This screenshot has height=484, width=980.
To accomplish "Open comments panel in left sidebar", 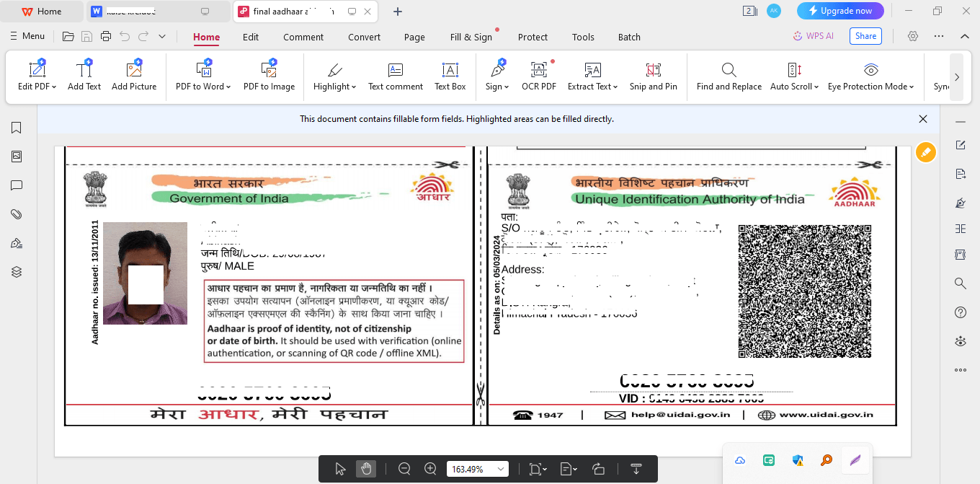I will pos(17,185).
